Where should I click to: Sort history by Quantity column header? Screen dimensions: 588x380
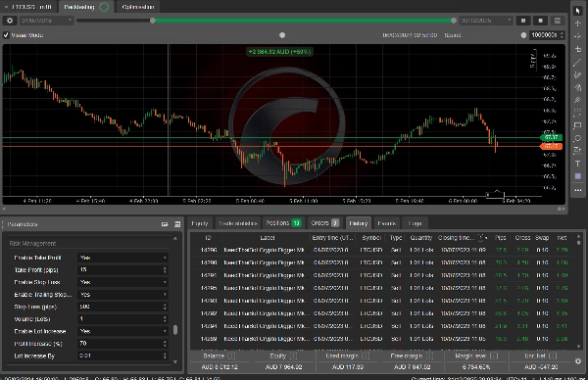click(x=421, y=238)
